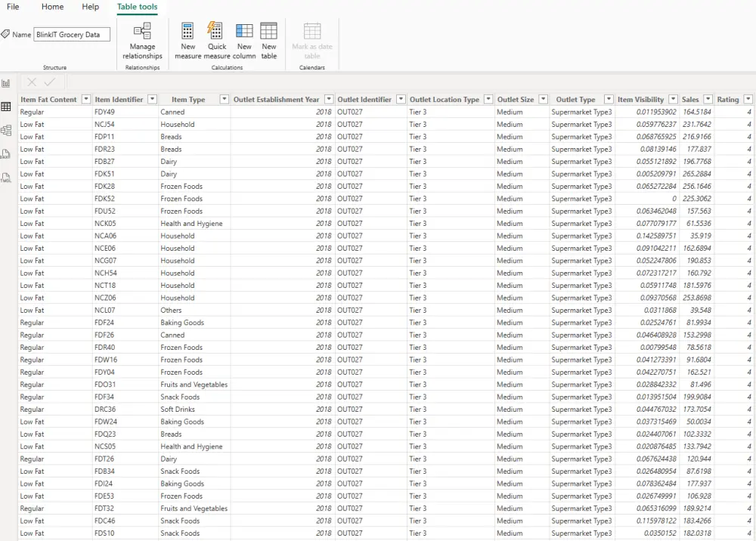
Task: Open Item Visibility filter dropdown
Action: point(674,99)
